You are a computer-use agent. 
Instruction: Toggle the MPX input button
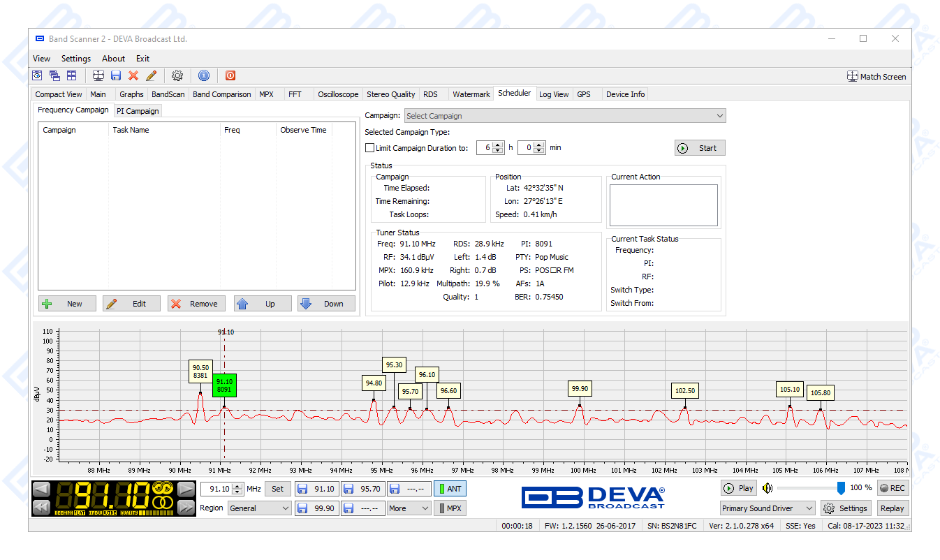450,508
